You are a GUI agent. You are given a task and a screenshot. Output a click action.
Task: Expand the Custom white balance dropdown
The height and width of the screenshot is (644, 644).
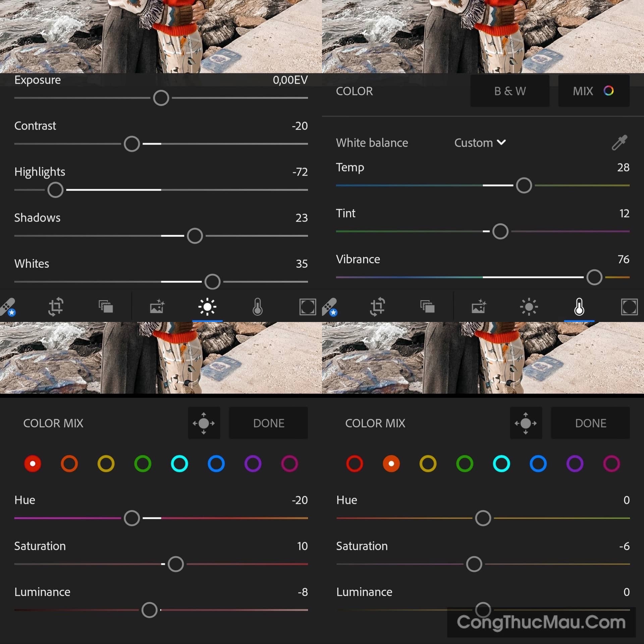click(480, 143)
